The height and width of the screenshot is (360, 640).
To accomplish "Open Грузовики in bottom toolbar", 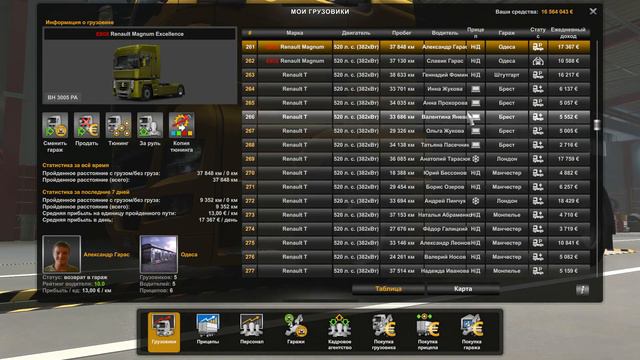I will tap(164, 332).
